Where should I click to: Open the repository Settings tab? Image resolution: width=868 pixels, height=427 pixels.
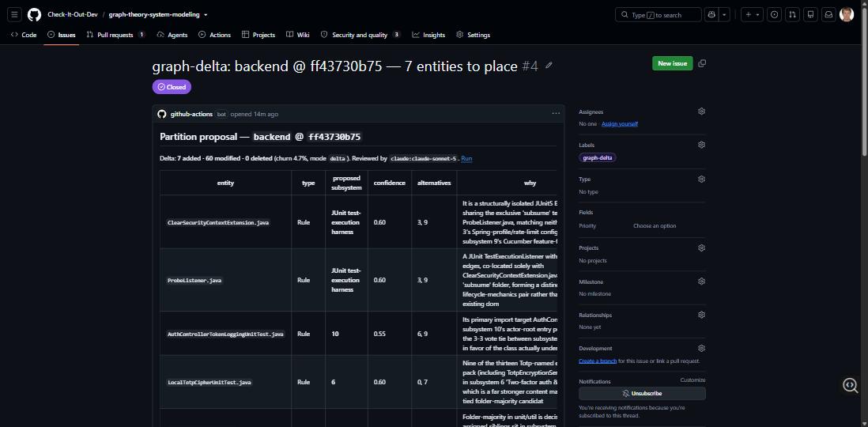(474, 35)
